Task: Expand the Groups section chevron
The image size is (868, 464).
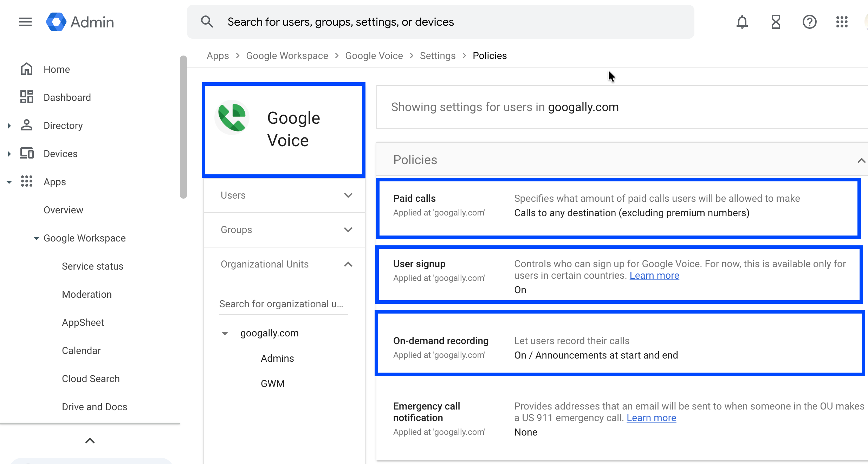Action: [348, 230]
